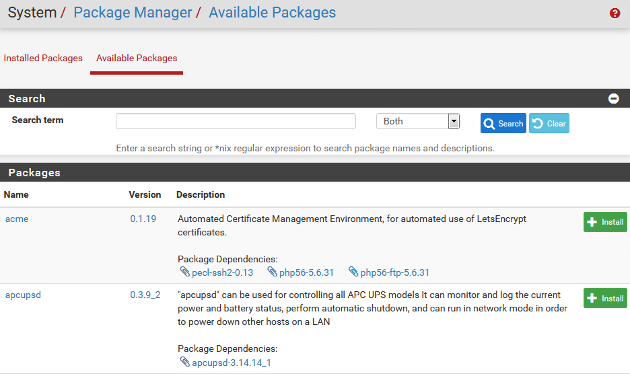Open the red help icon
The width and height of the screenshot is (630, 374).
click(614, 13)
